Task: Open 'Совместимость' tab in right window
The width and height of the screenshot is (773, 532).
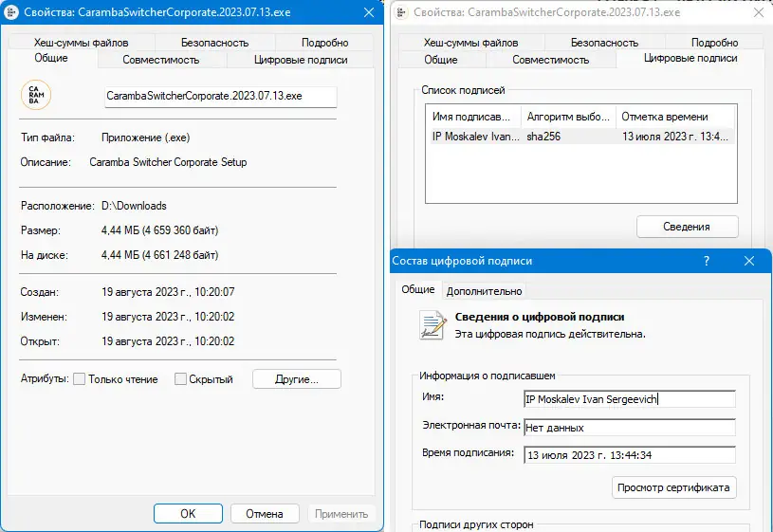Action: click(551, 60)
